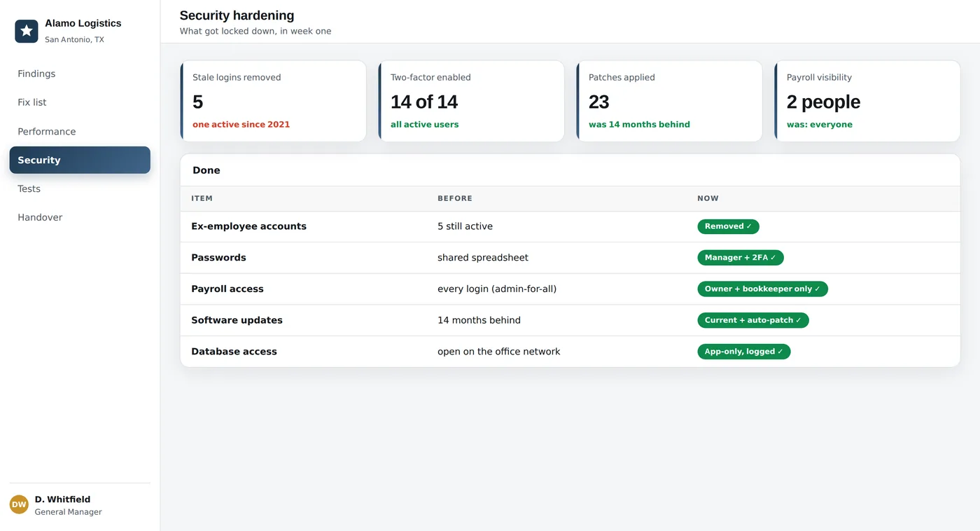Click the BEFORE column header
Image resolution: width=980 pixels, height=531 pixels.
[455, 198]
